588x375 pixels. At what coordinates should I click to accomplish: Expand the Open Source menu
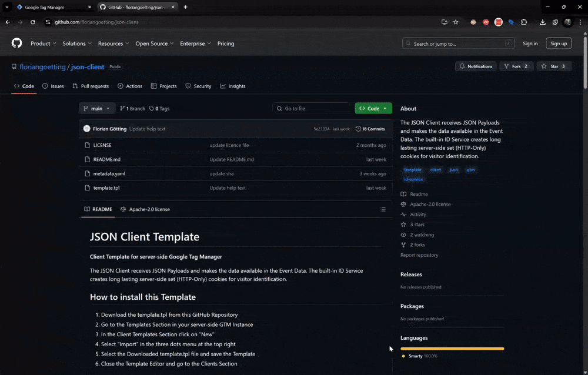pyautogui.click(x=154, y=43)
